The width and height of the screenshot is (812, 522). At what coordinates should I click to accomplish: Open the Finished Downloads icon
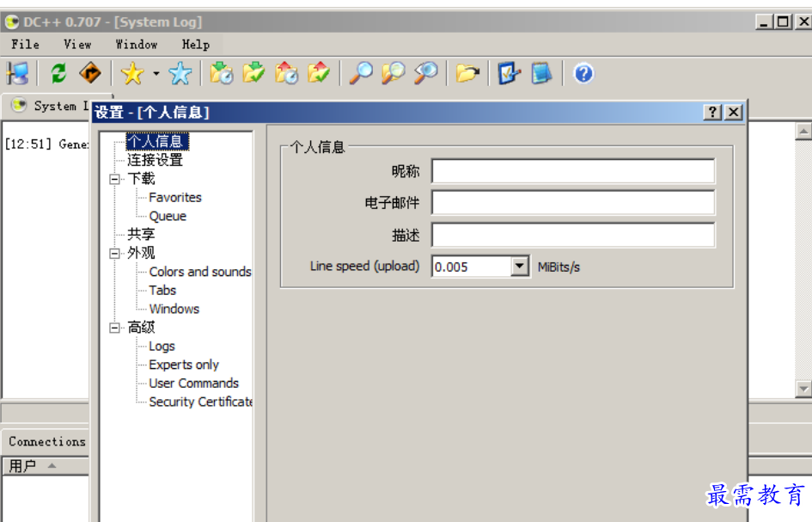[253, 73]
